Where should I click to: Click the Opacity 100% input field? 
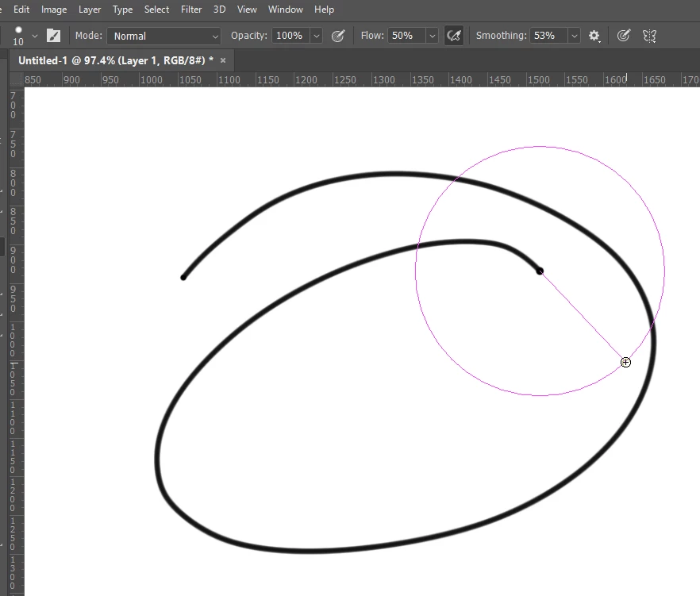[290, 36]
